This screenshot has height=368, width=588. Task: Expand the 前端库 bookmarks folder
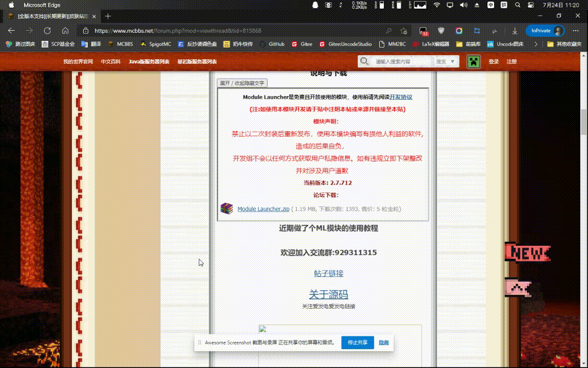click(468, 44)
